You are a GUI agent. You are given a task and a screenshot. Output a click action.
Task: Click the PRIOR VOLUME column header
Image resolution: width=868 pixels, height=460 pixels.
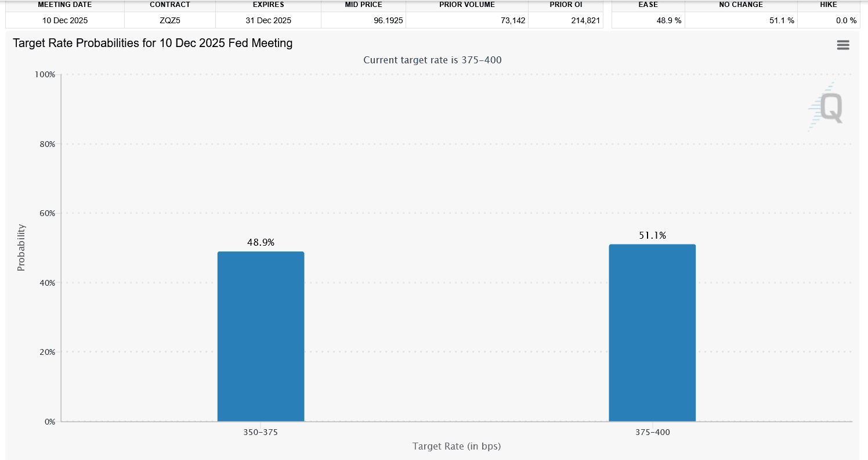(466, 5)
